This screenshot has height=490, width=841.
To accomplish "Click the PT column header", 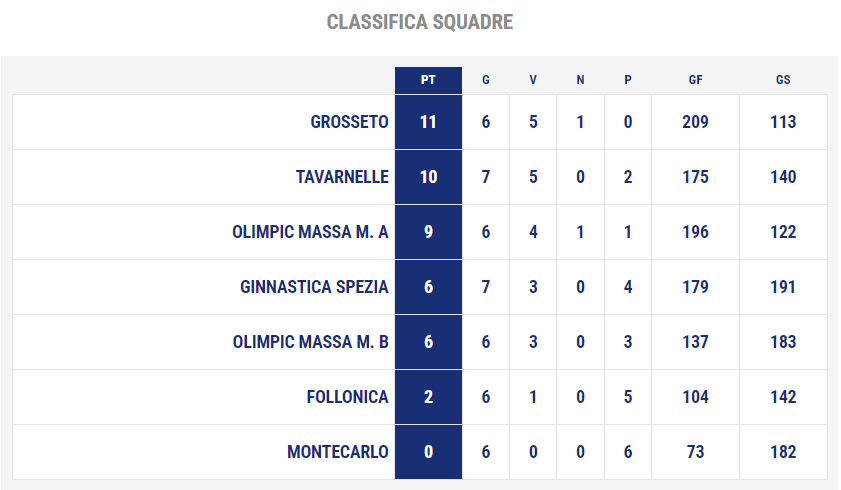I will (428, 80).
